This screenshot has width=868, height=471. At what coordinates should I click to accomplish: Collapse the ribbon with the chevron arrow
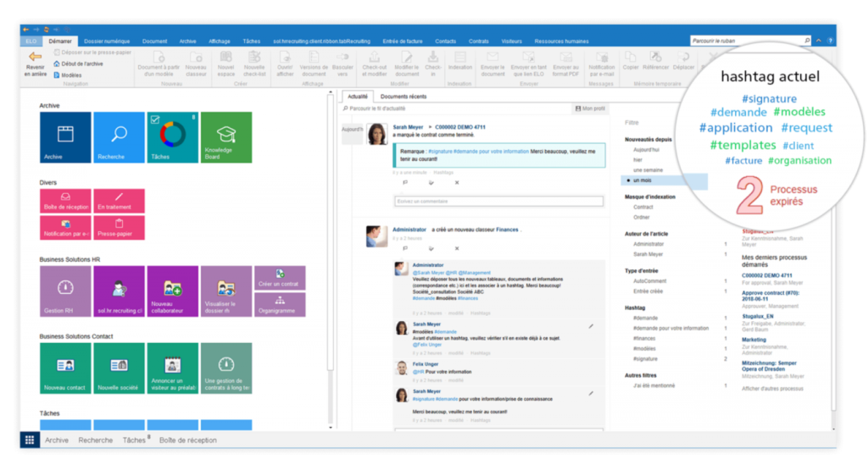click(818, 41)
